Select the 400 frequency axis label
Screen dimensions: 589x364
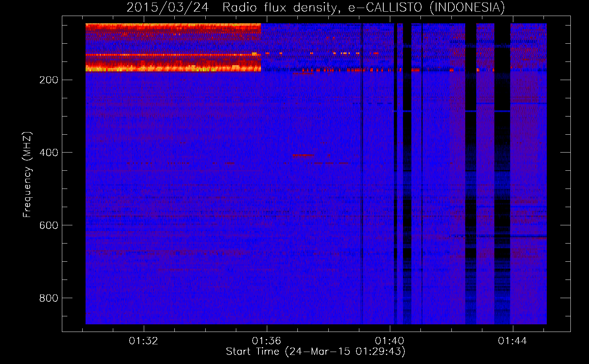coord(48,153)
